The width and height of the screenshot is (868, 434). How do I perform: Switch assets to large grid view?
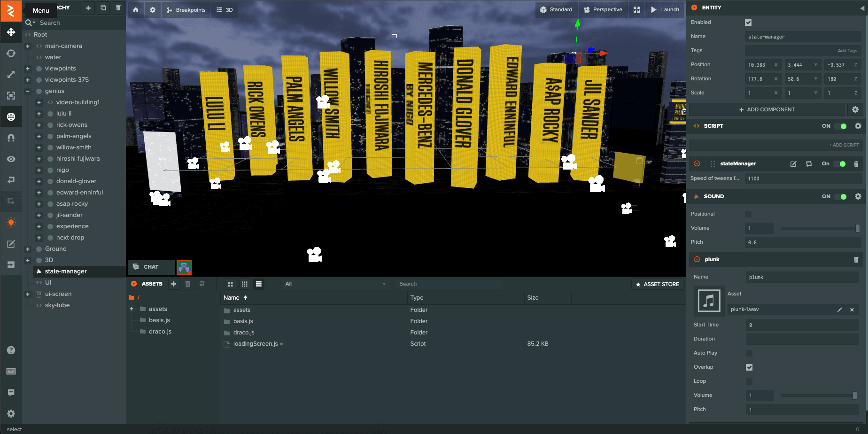tap(230, 284)
